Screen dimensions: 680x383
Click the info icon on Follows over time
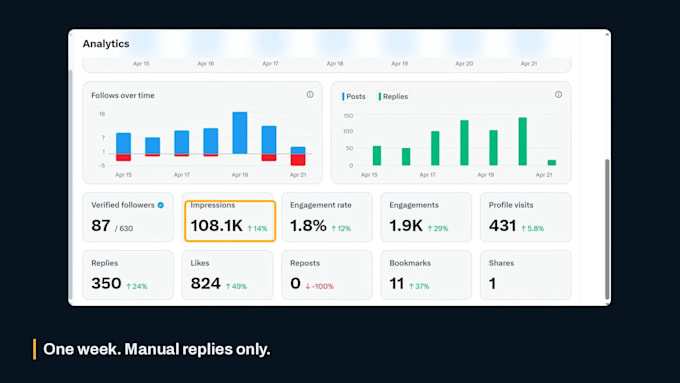point(310,94)
